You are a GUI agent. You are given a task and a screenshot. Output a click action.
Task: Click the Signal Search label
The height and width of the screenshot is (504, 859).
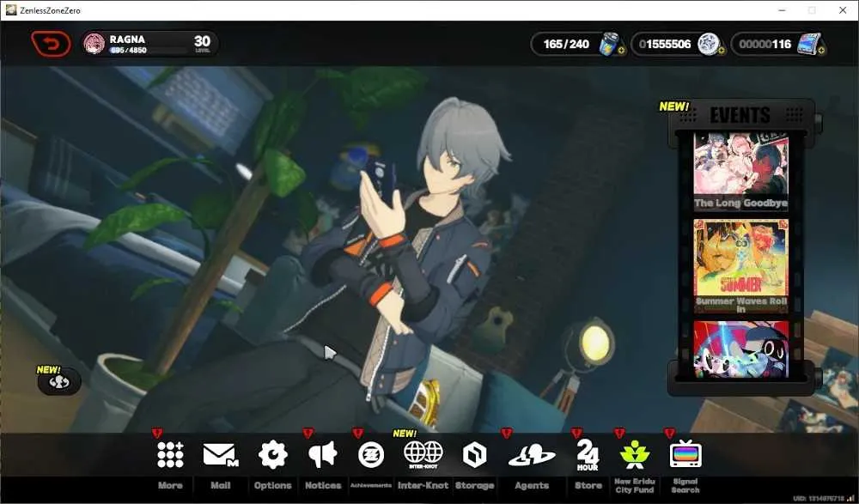tap(685, 485)
